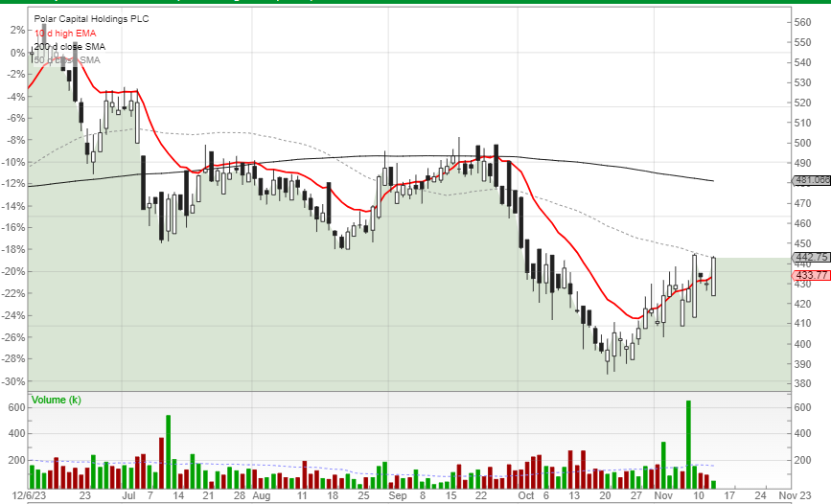831x504 pixels.
Task: Click the Sep month axis label
Action: pos(398,495)
